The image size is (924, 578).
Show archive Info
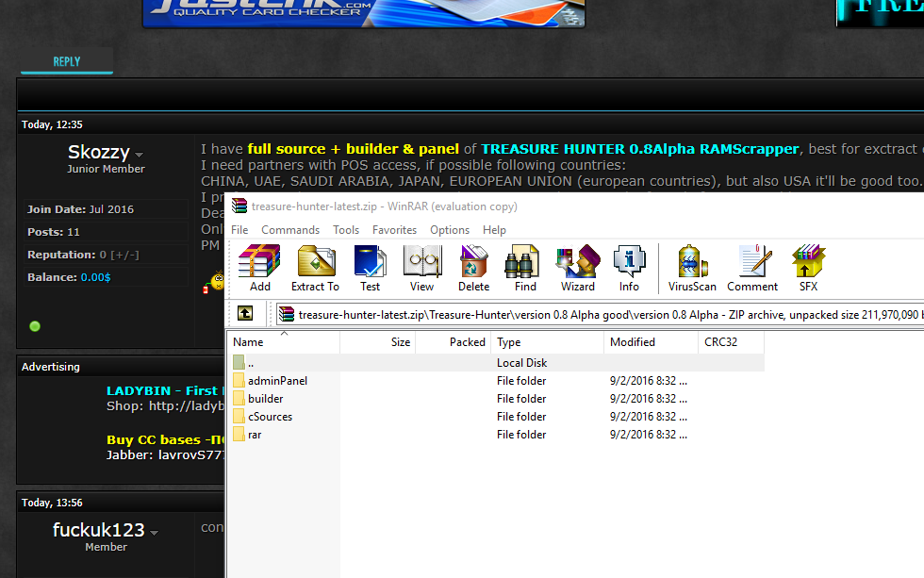629,268
